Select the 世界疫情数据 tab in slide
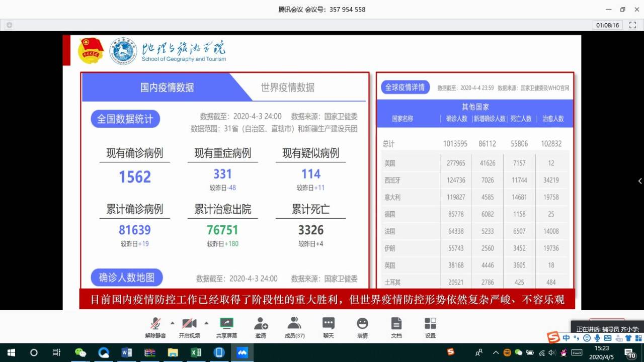This screenshot has height=362, width=644. (287, 87)
